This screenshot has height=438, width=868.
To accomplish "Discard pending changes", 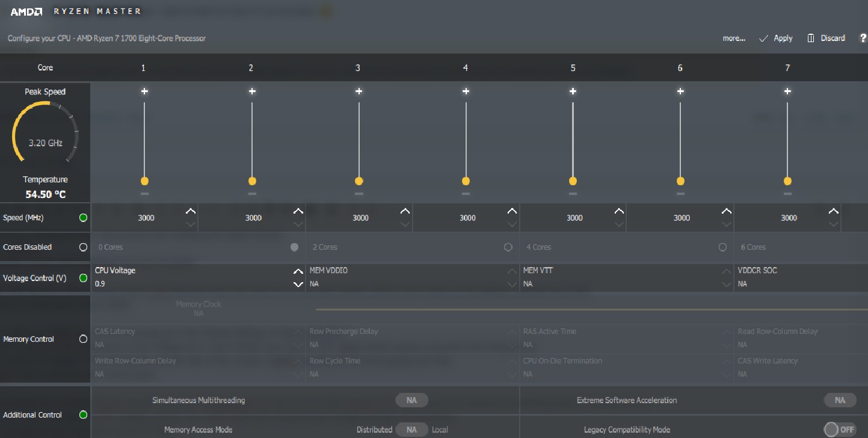I will [826, 38].
